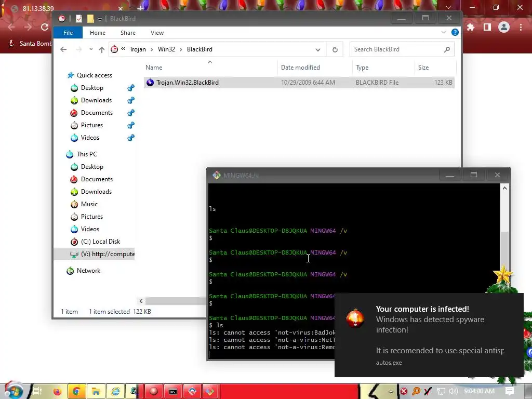Open Desktop under Quick access
The image size is (532, 399).
(92, 88)
